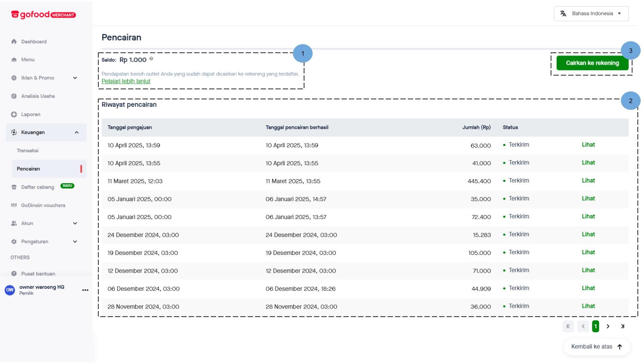This screenshot has height=364, width=643.
Task: Go to the first page of pagination
Action: (568, 326)
